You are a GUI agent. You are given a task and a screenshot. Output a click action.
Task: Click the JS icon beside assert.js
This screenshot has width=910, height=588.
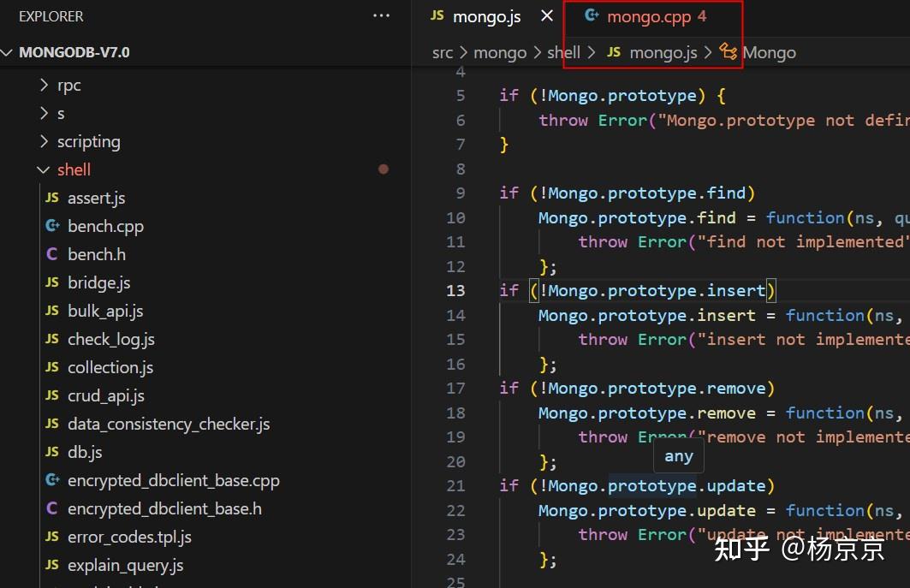pos(51,198)
